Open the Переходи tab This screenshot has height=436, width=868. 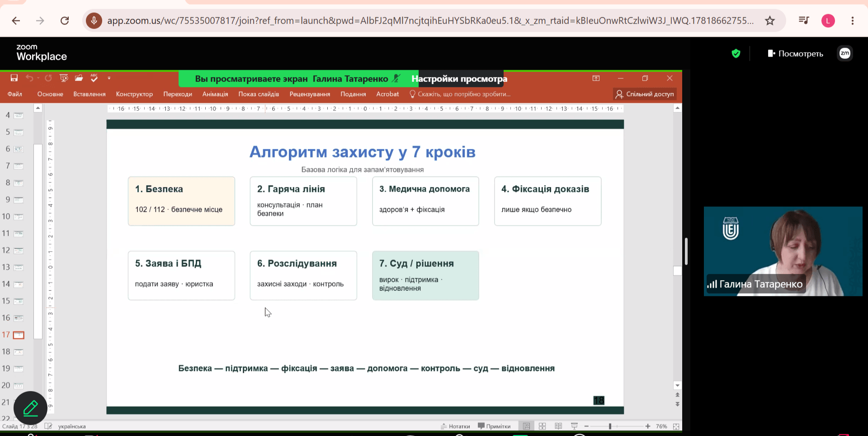(x=178, y=94)
